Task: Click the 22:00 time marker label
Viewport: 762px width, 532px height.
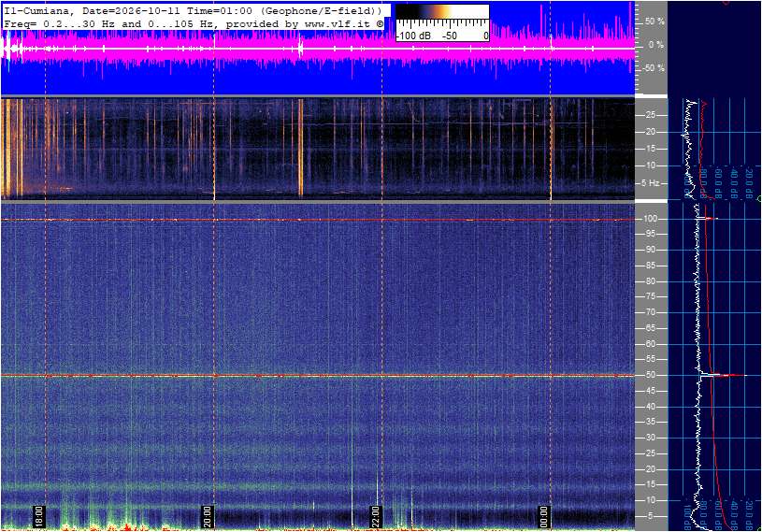Action: click(375, 516)
